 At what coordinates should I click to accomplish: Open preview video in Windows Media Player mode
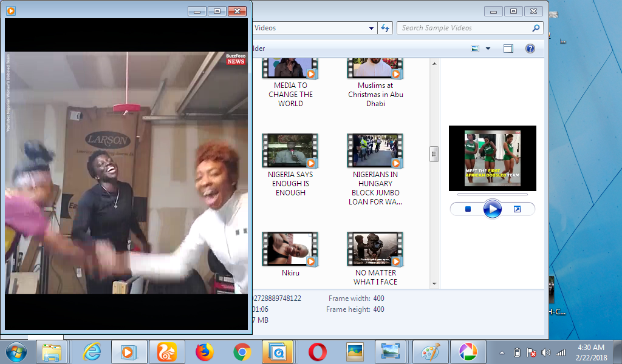[x=517, y=209]
